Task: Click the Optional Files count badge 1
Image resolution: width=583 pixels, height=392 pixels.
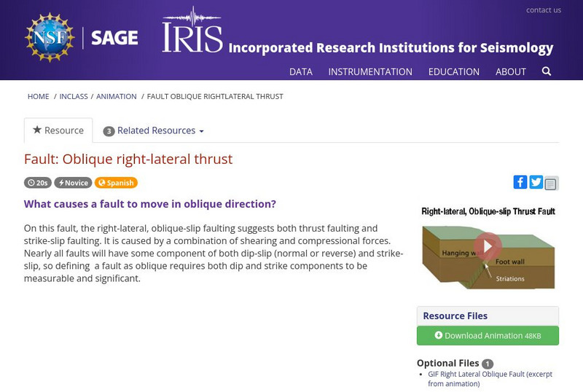Action: [x=488, y=364]
